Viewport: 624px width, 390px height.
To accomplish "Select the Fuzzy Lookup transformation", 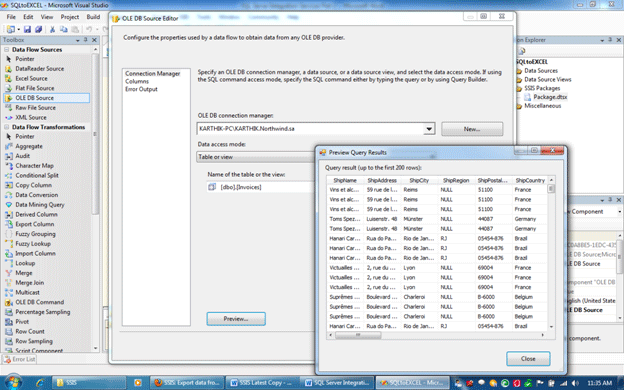I will coord(33,244).
